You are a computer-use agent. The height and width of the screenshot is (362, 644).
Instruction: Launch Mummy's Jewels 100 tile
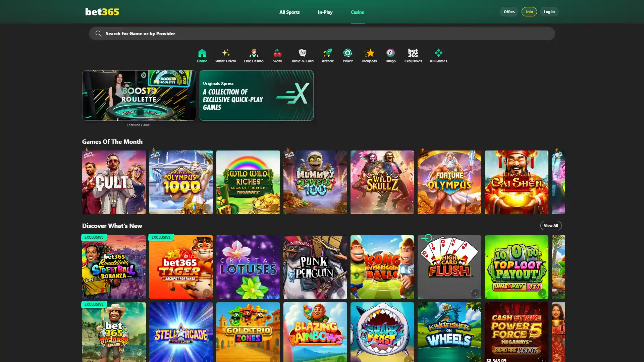pos(315,182)
